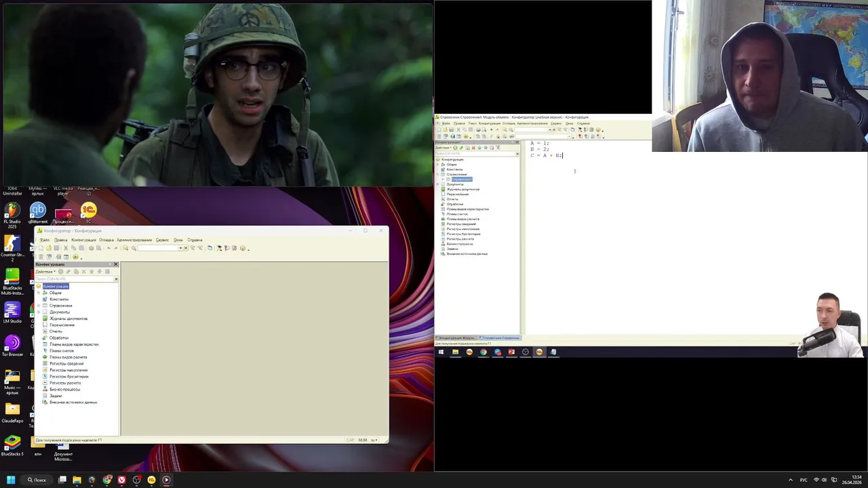Select Регистры накопления in front Configurator tree
The width and height of the screenshot is (868, 488).
(68, 370)
